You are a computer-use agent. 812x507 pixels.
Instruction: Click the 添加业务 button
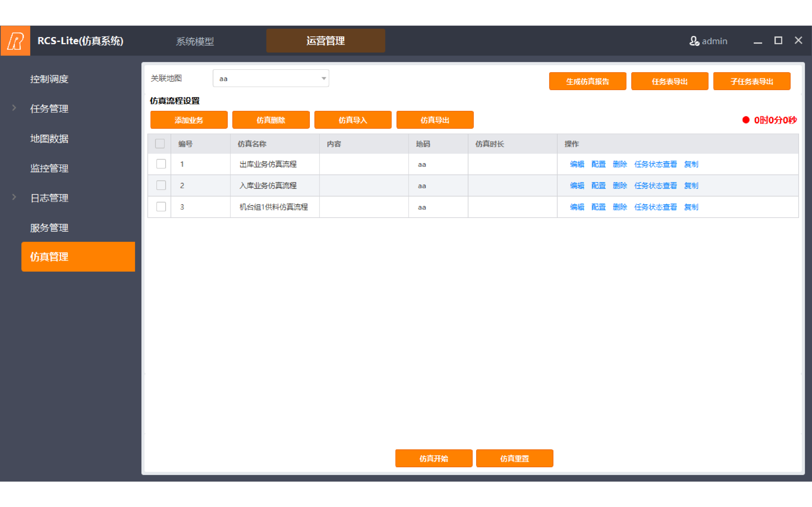189,120
